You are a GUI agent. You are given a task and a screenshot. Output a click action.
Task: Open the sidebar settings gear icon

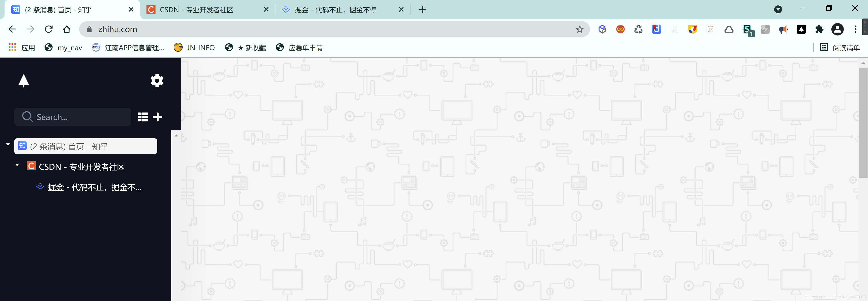point(157,81)
